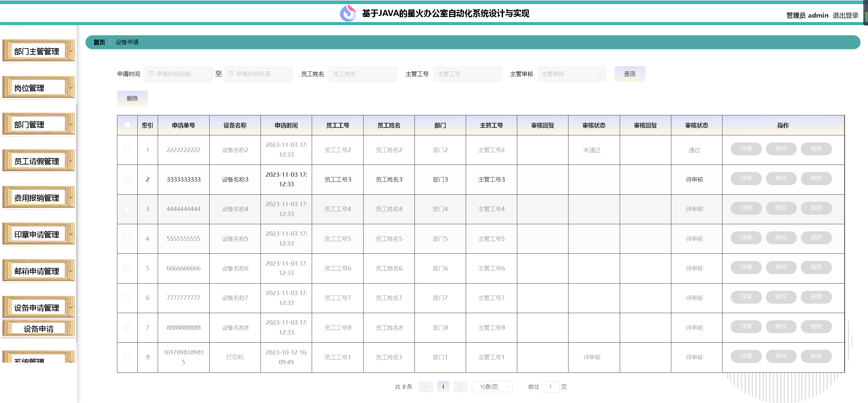Screen dimensions: 868x403
Task: Click 删除 for 设备名称4 row
Action: (816, 208)
